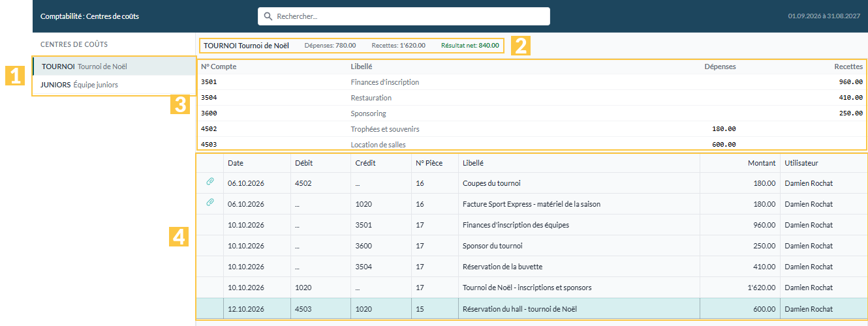Select entry Réservation du hall - tournoi de Noël
The width and height of the screenshot is (868, 326).
tap(532, 308)
